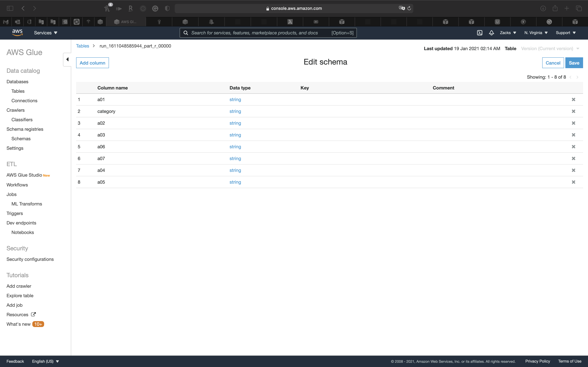
Task: Click the Add column button
Action: [x=92, y=63]
